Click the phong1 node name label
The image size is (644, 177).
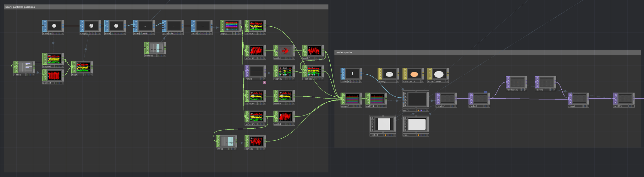tap(382, 81)
